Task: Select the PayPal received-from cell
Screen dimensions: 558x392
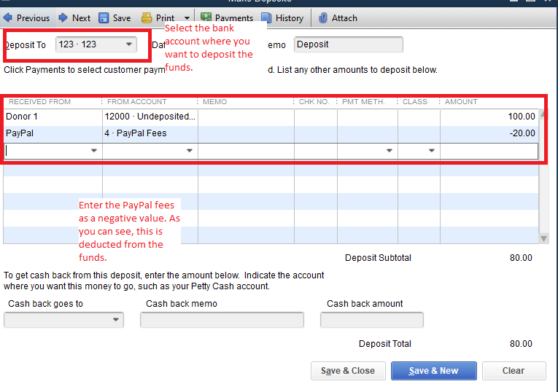Action: (x=53, y=133)
